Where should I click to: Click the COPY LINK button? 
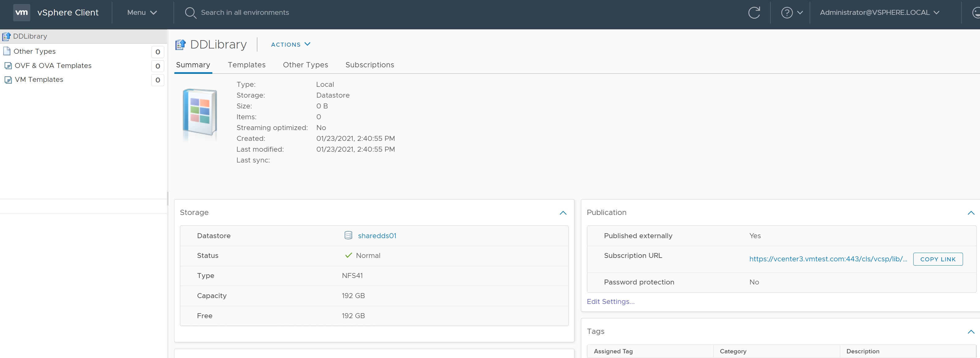click(x=937, y=259)
